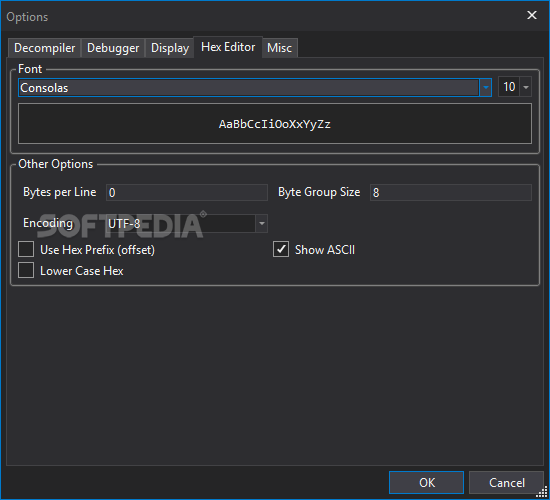The image size is (550, 500).
Task: Click the Cancel button
Action: click(x=507, y=483)
